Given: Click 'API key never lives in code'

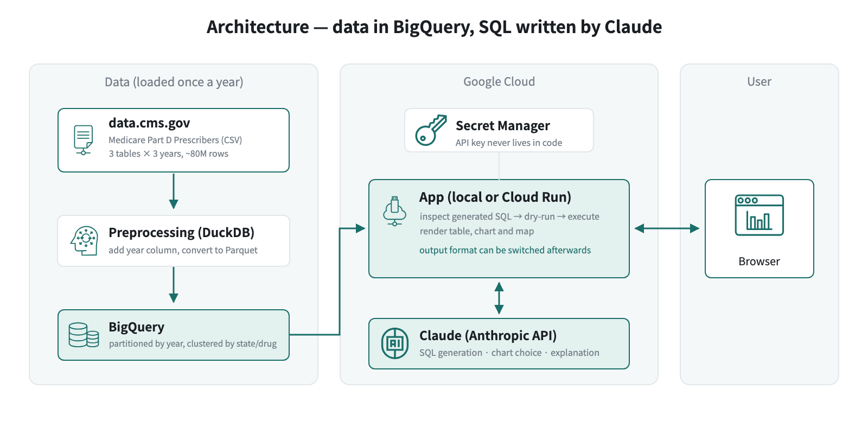Looking at the screenshot, I should click(509, 143).
